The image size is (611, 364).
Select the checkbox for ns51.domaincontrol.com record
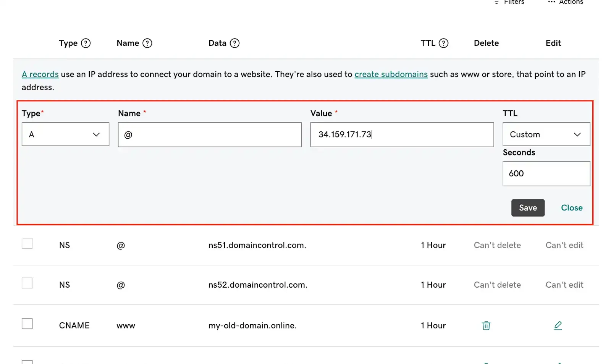click(x=27, y=244)
